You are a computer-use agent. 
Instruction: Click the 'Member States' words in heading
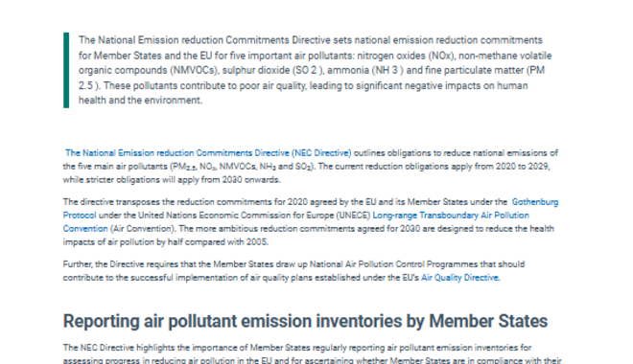point(488,321)
